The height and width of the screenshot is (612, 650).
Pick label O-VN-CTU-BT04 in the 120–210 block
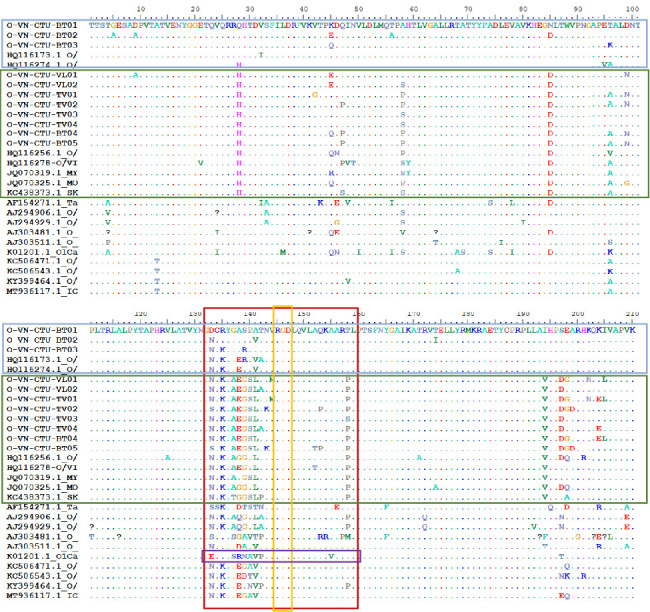click(x=42, y=438)
